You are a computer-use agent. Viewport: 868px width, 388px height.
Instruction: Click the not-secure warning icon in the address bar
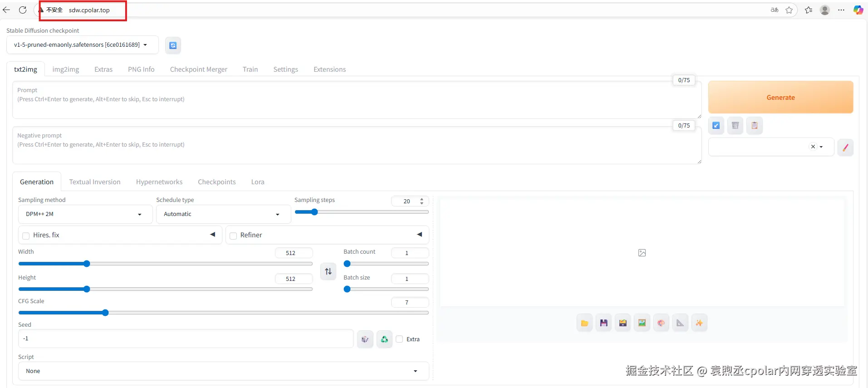coord(41,10)
